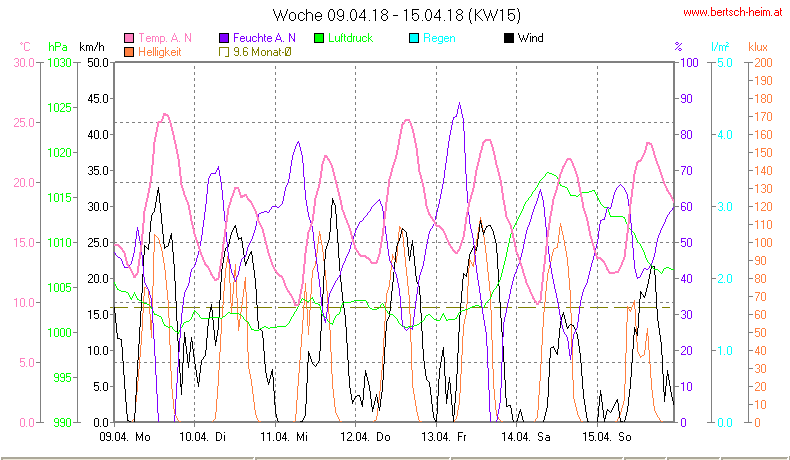Click the 200 klux axis value

pyautogui.click(x=764, y=63)
